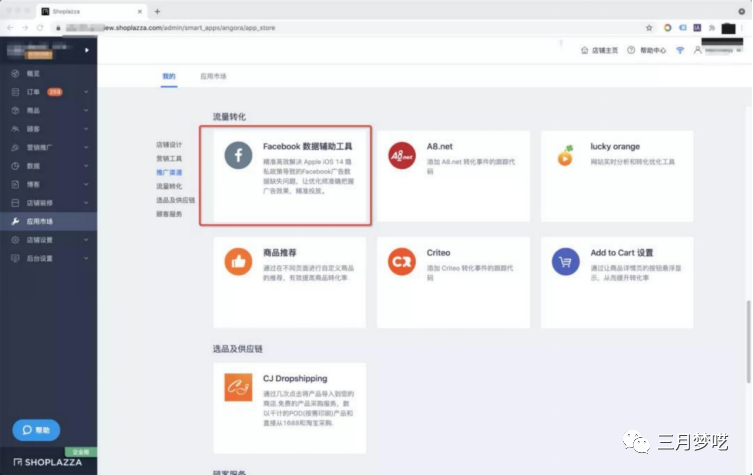Jump to 选品及供应链 category link

[175, 200]
